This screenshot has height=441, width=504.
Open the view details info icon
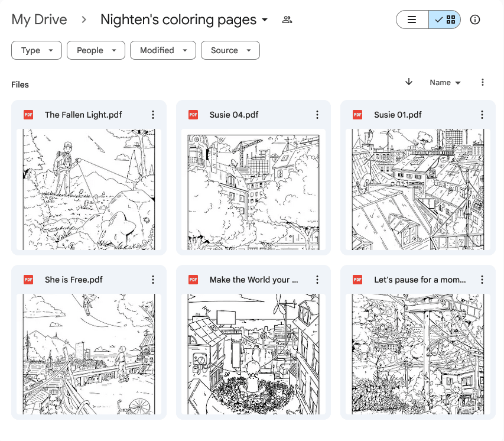474,20
